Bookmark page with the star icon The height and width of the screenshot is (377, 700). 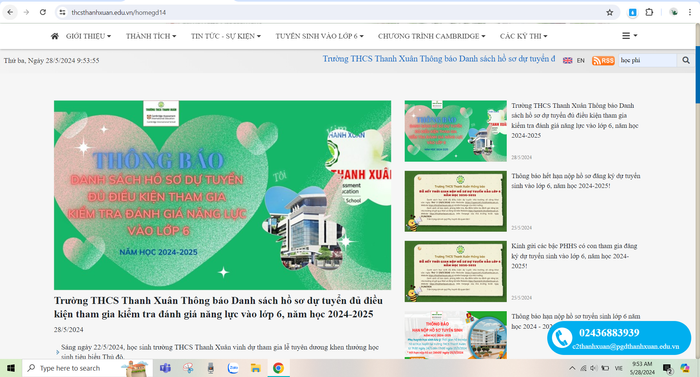click(x=609, y=13)
